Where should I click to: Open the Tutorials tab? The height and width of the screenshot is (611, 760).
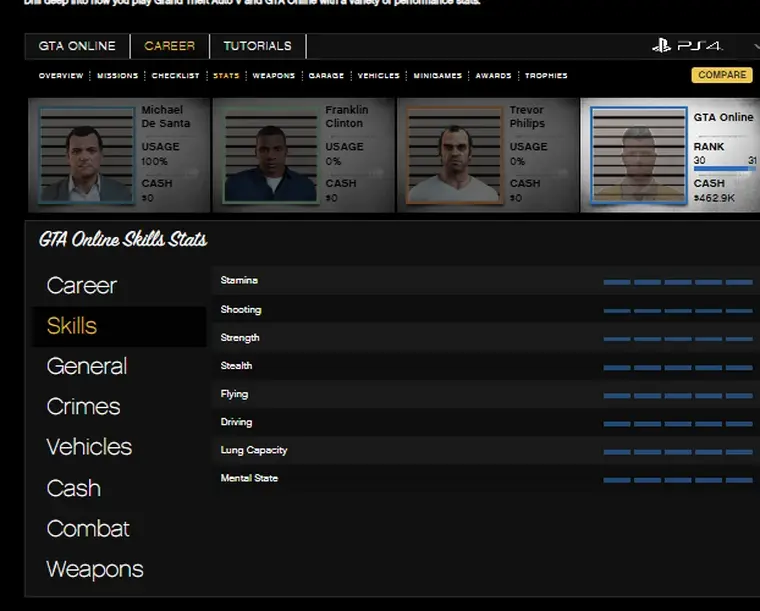point(257,46)
